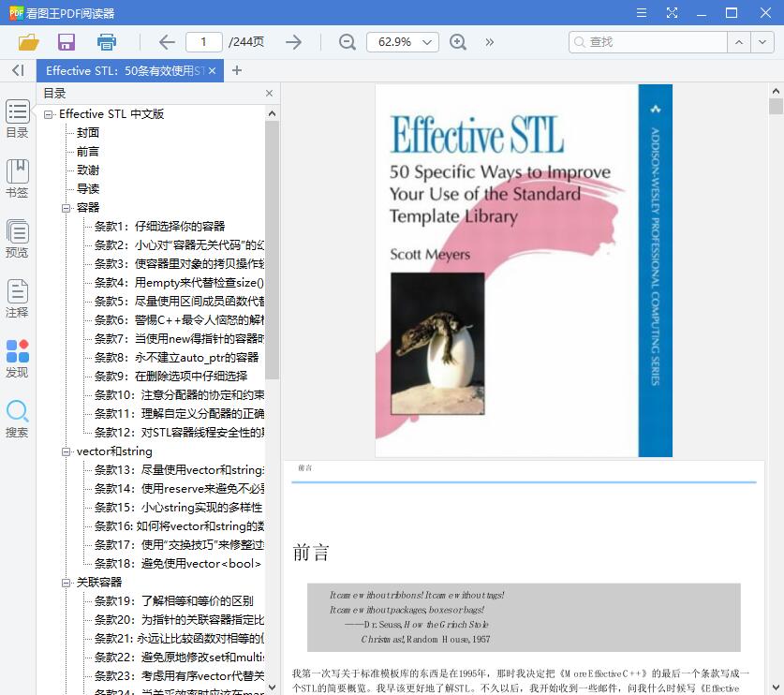Click the Effective STL book cover page
784x695 pixels.
point(524,271)
